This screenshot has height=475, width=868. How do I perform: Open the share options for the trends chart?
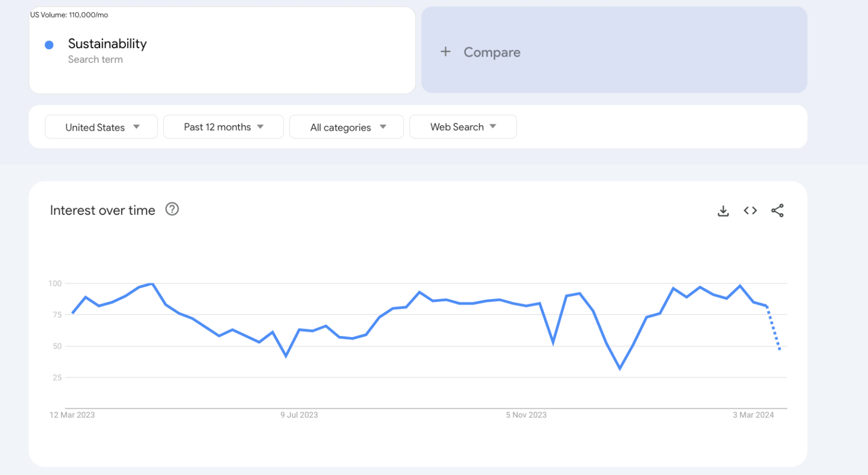click(777, 210)
